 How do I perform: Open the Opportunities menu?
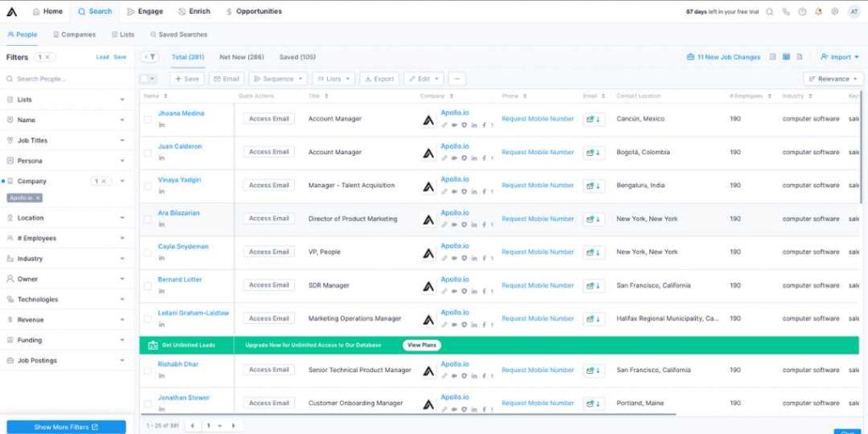pyautogui.click(x=253, y=11)
